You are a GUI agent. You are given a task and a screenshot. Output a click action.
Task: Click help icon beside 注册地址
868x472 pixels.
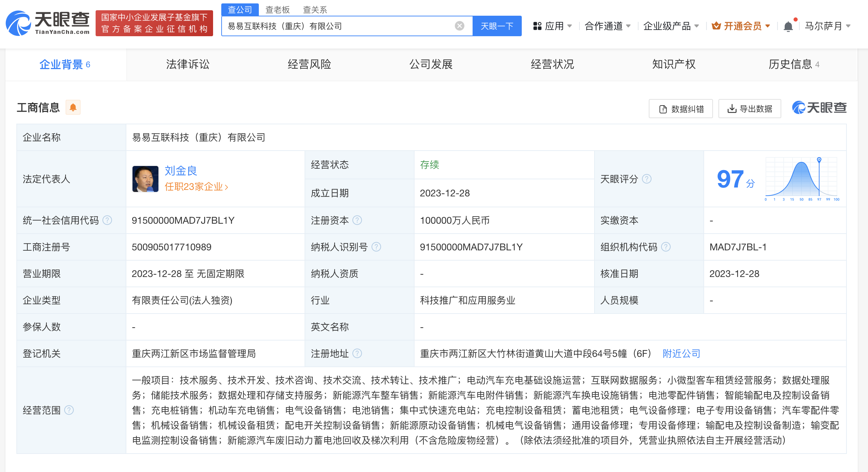coord(357,353)
